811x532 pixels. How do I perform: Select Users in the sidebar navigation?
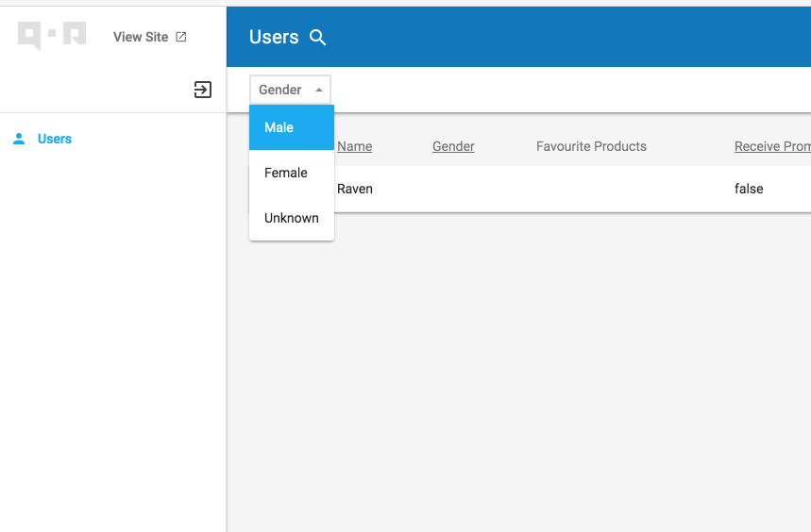55,139
